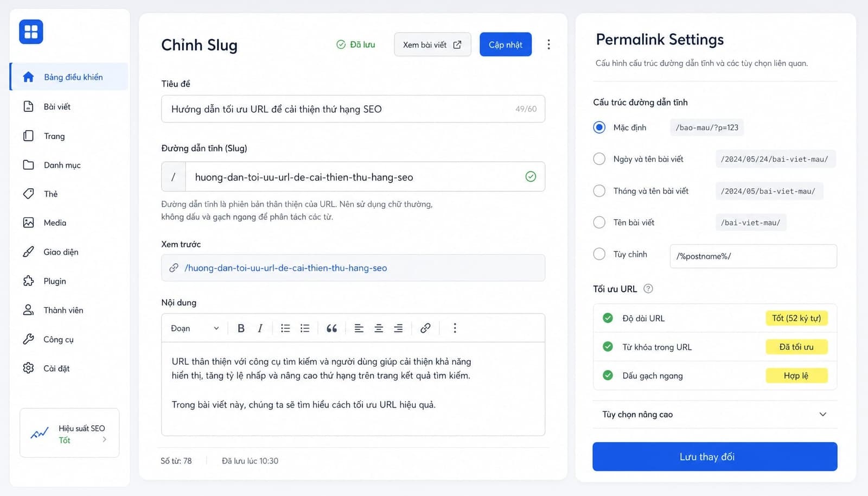
Task: Click the external link icon in Xem bài viết
Action: 457,44
